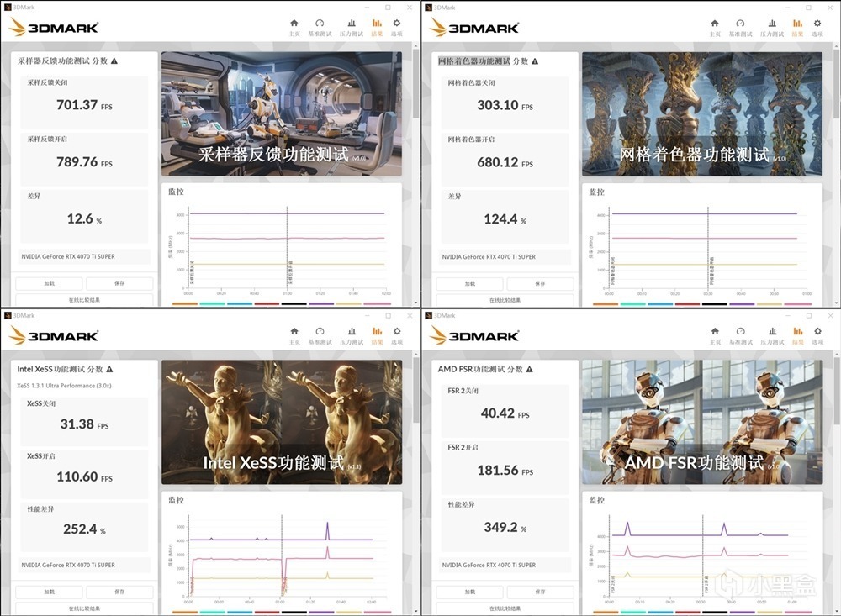Click 网格着色器功能测试 hero image
Viewport: 841px width, 616px height.
(x=702, y=113)
